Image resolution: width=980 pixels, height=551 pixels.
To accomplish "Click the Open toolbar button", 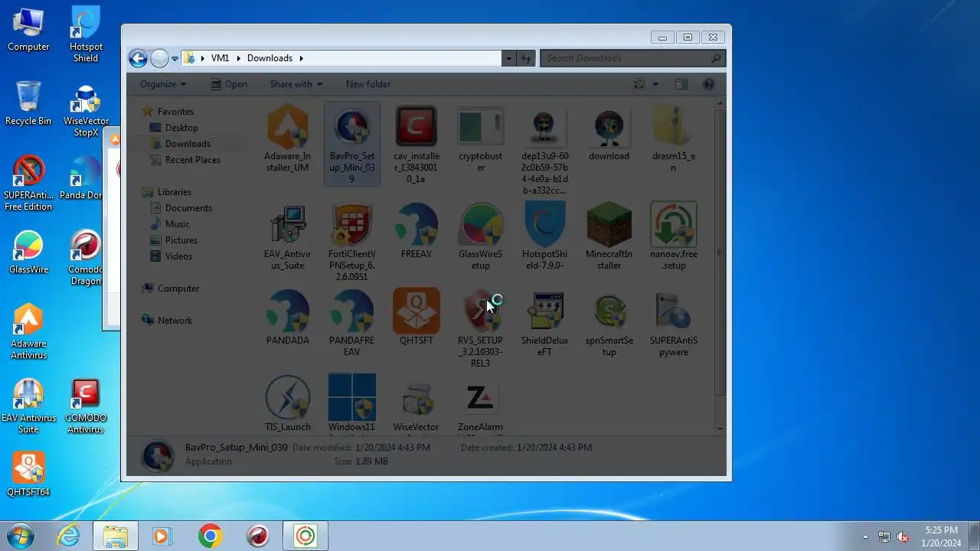I will click(229, 84).
